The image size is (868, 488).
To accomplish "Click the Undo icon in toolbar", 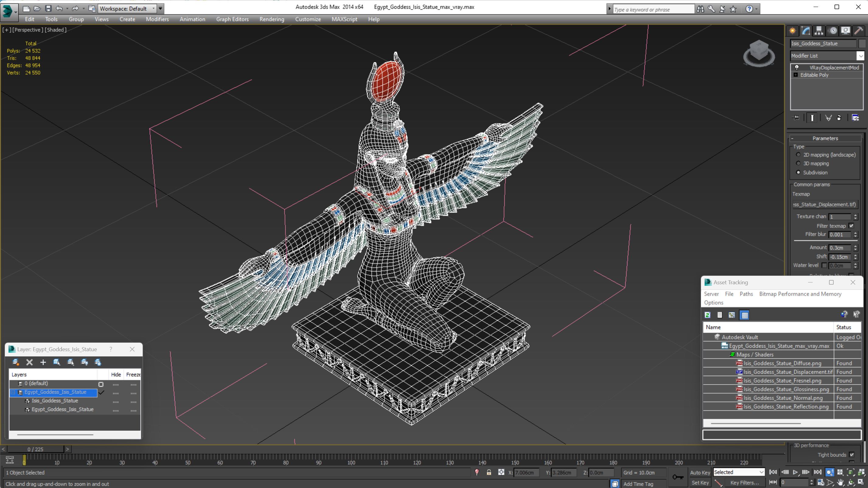I will point(60,8).
